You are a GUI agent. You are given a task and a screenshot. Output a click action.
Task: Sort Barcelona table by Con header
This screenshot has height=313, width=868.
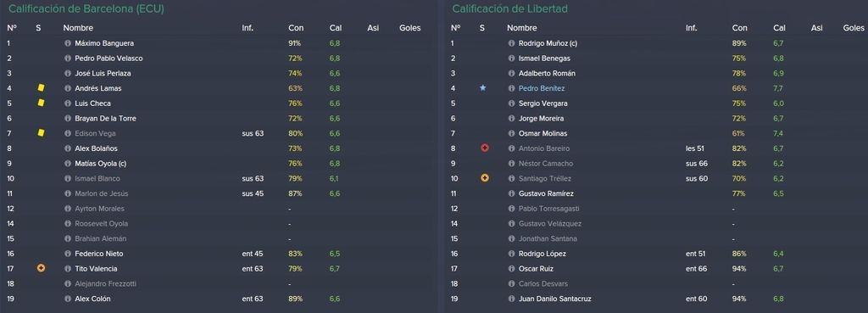296,28
